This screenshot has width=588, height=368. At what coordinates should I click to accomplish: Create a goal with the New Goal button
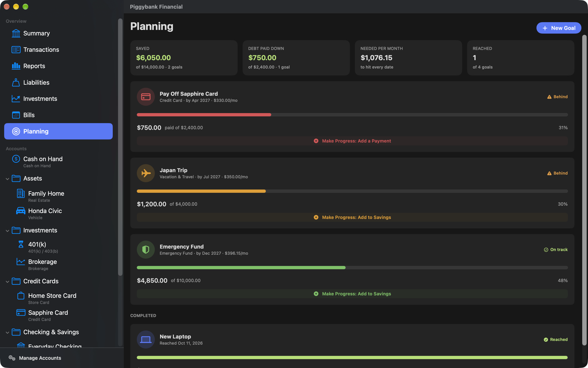559,28
